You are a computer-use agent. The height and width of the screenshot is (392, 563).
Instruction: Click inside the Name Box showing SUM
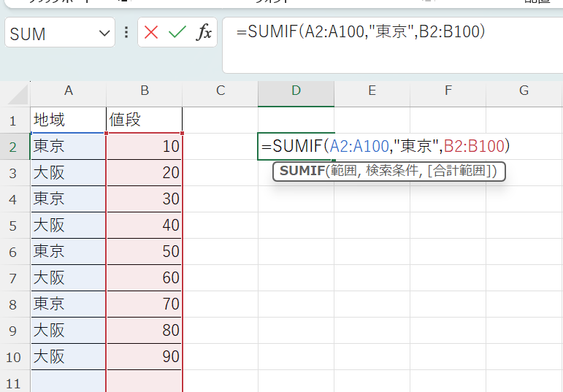[51, 34]
